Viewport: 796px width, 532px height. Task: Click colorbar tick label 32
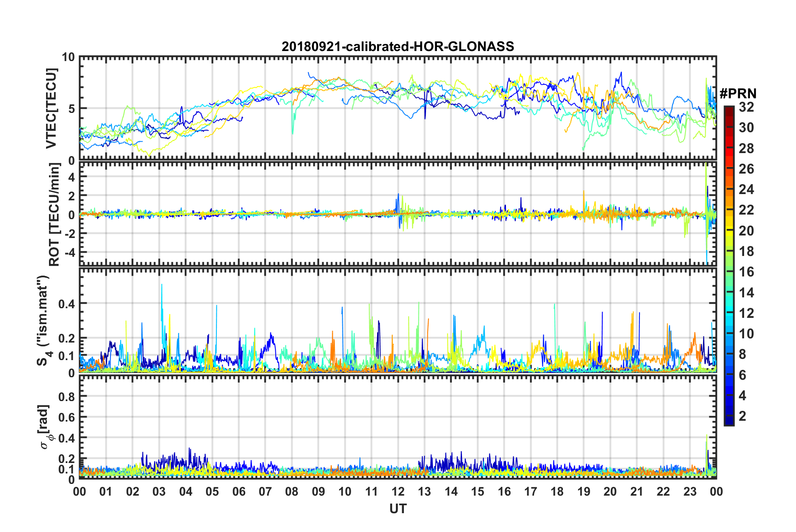coord(746,107)
